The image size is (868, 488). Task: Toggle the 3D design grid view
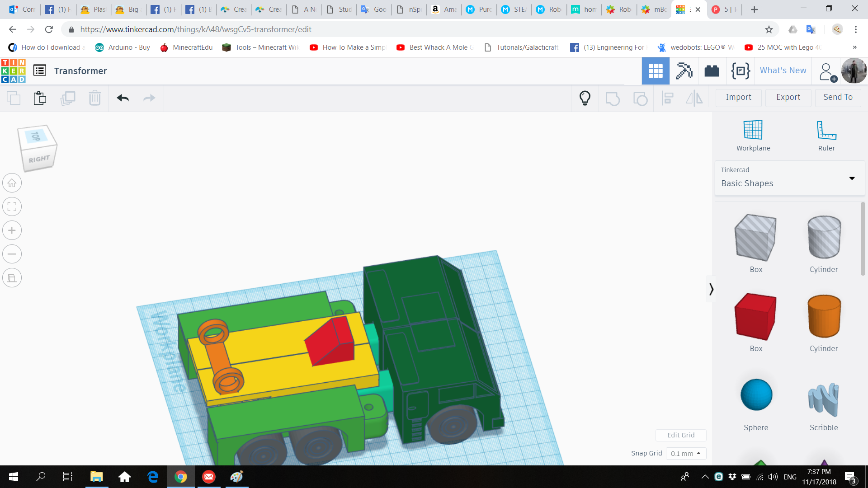coord(655,71)
